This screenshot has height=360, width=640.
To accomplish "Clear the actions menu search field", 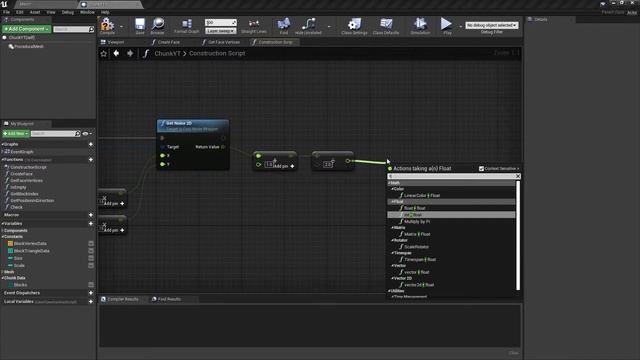I will pyautogui.click(x=518, y=176).
